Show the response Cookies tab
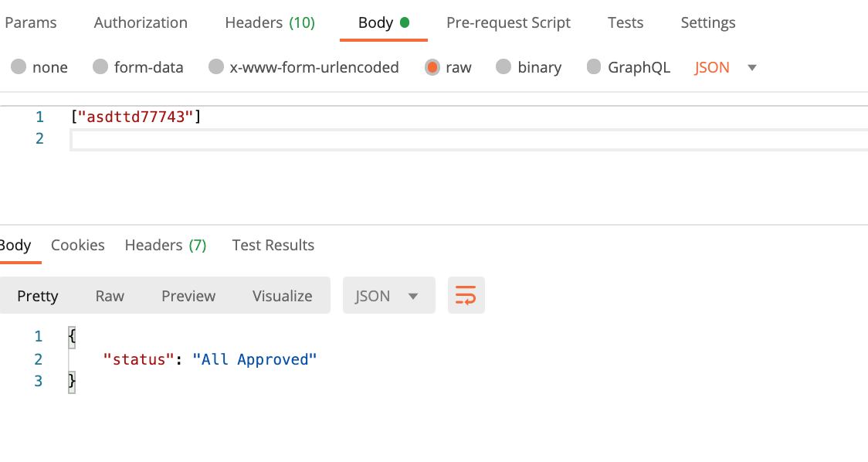868x462 pixels. tap(77, 245)
